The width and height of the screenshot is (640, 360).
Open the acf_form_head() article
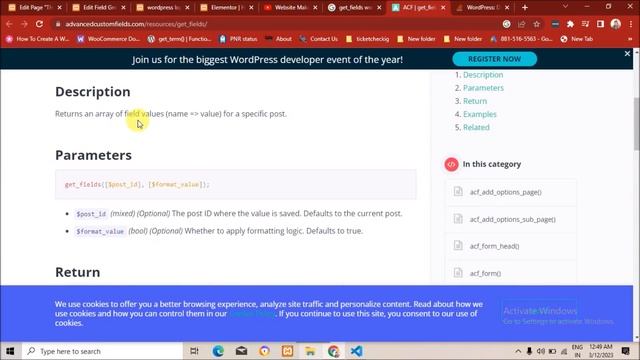pos(494,246)
